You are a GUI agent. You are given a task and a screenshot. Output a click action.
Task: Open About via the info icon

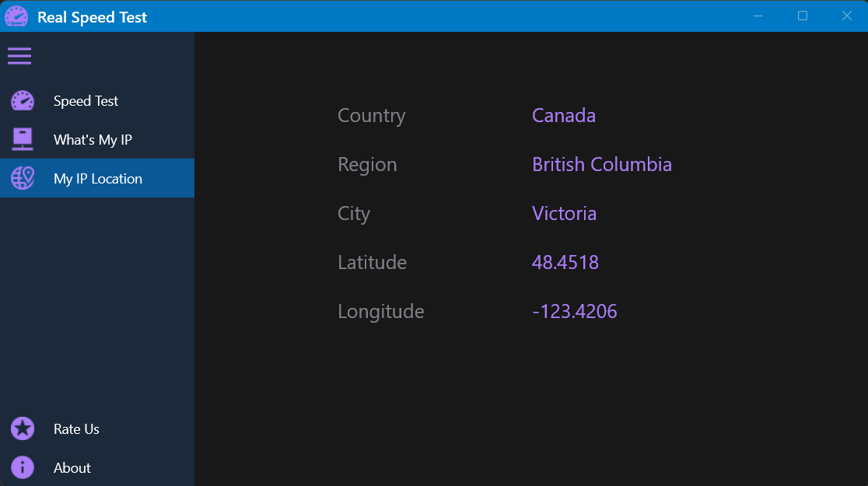(22, 467)
